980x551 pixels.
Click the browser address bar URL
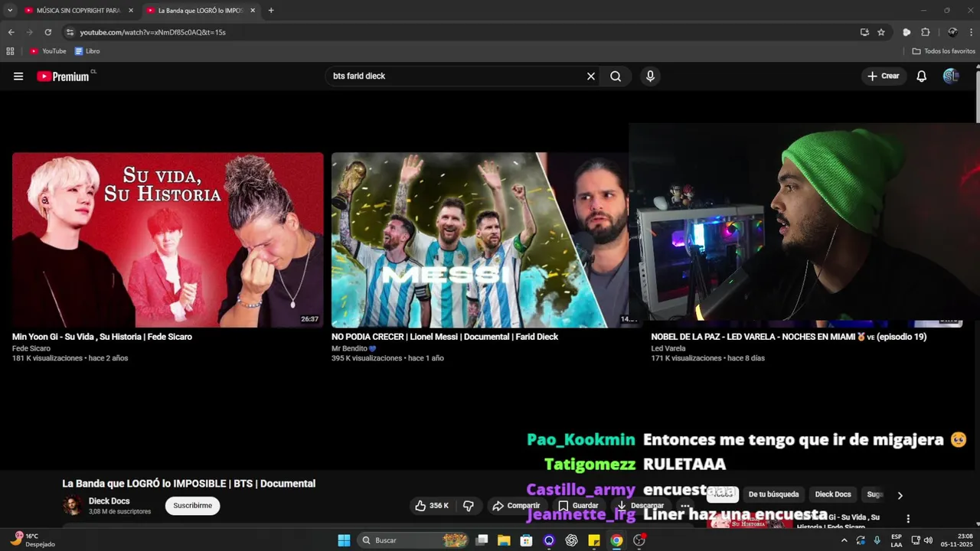pos(153,32)
